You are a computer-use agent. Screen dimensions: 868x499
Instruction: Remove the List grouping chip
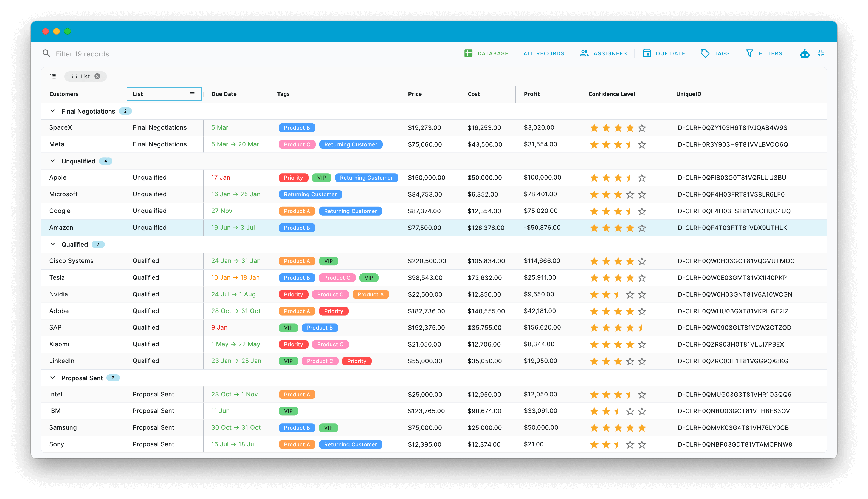tap(97, 76)
